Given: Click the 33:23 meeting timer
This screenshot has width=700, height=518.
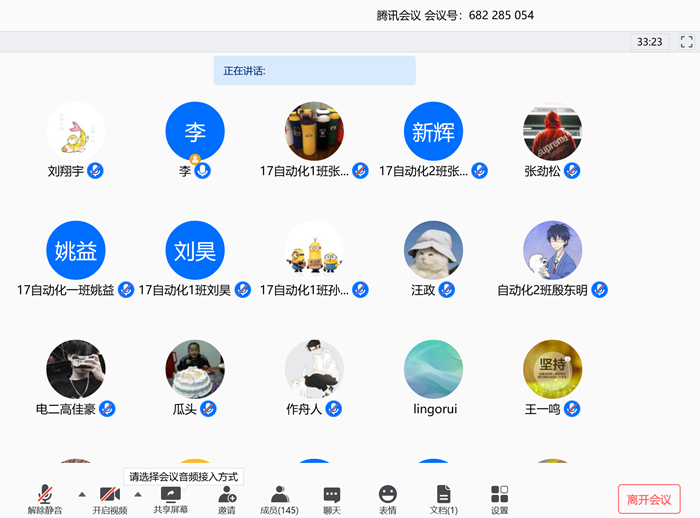Looking at the screenshot, I should click(649, 42).
